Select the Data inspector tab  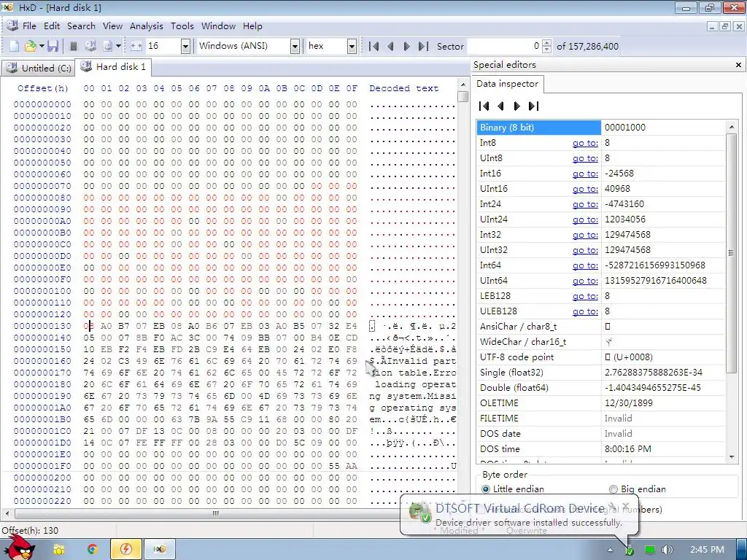(507, 84)
